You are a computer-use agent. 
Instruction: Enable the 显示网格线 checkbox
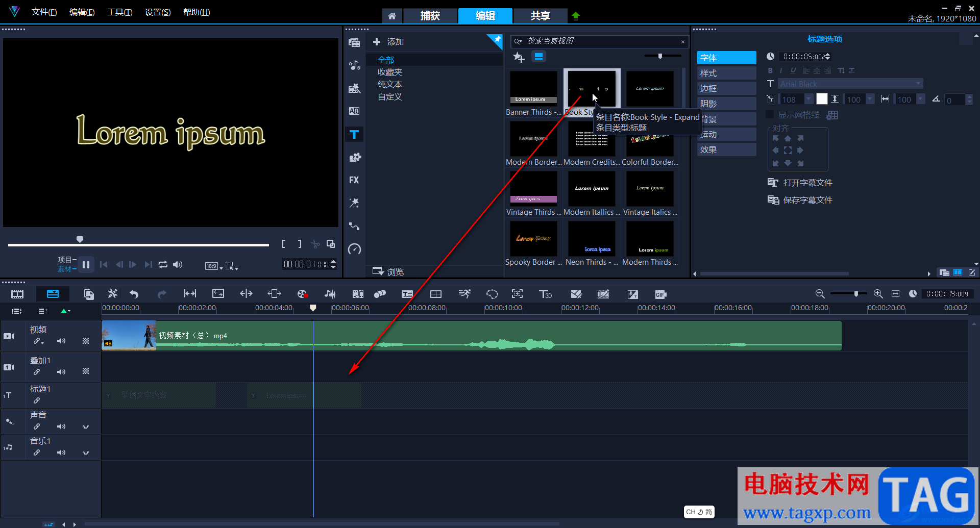pyautogui.click(x=770, y=115)
